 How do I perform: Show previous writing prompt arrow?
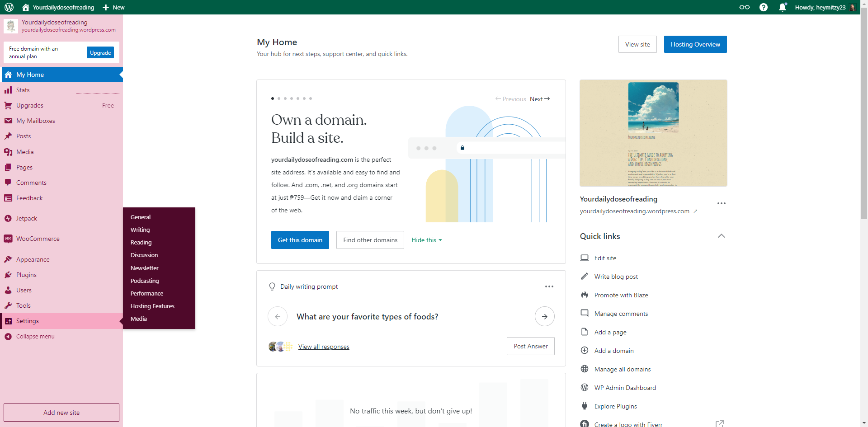point(278,316)
